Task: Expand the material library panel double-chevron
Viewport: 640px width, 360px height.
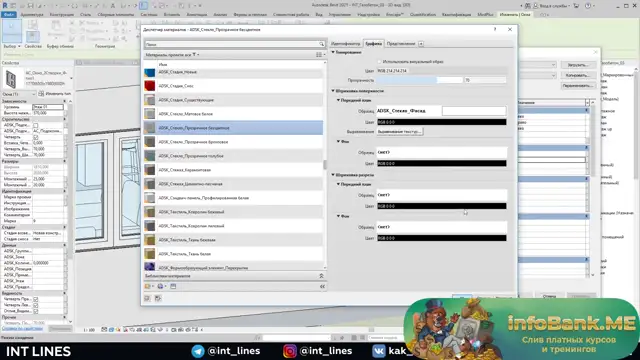Action: click(x=321, y=276)
